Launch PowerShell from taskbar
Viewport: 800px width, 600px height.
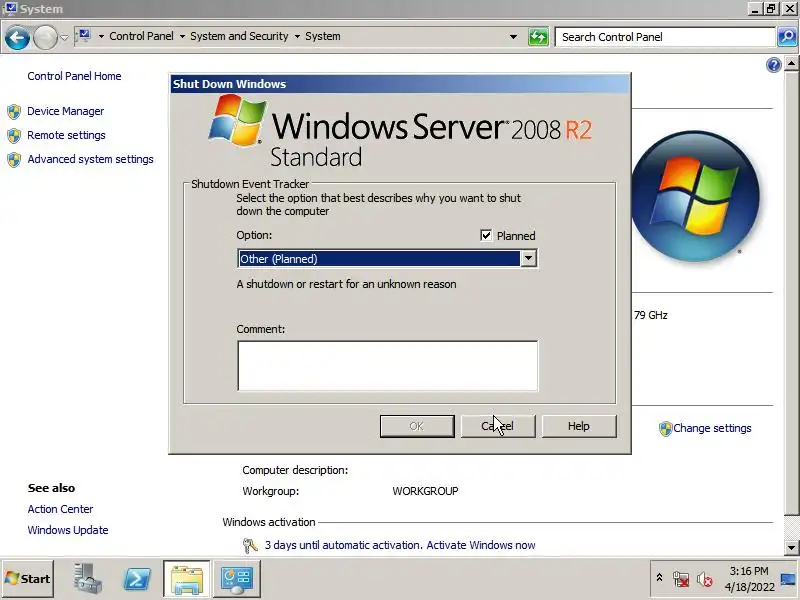[x=137, y=579]
